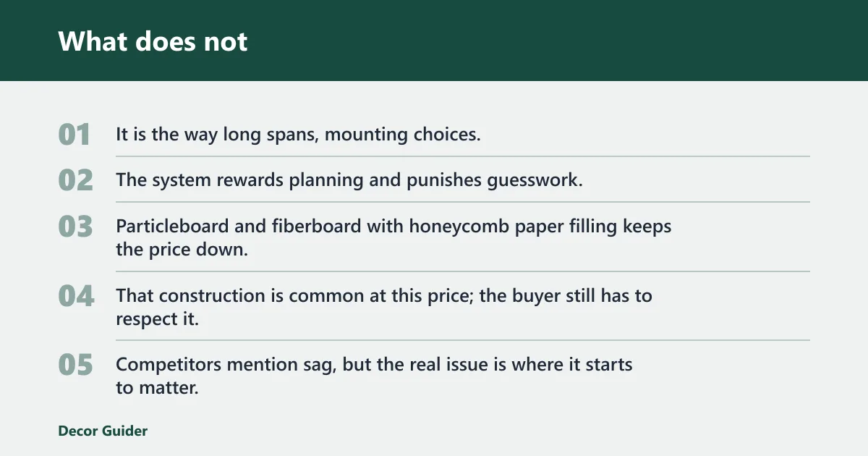Select the number 01 marker

[75, 135]
